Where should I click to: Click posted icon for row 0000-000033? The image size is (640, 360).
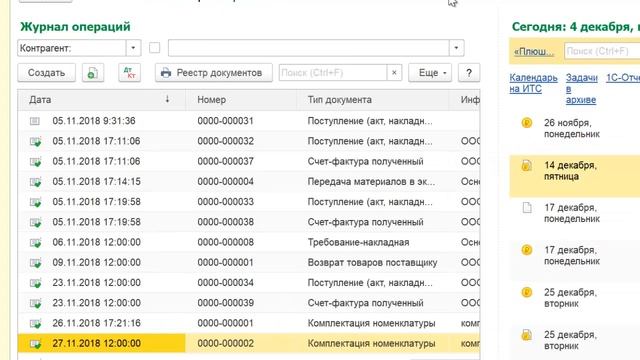coord(36,202)
